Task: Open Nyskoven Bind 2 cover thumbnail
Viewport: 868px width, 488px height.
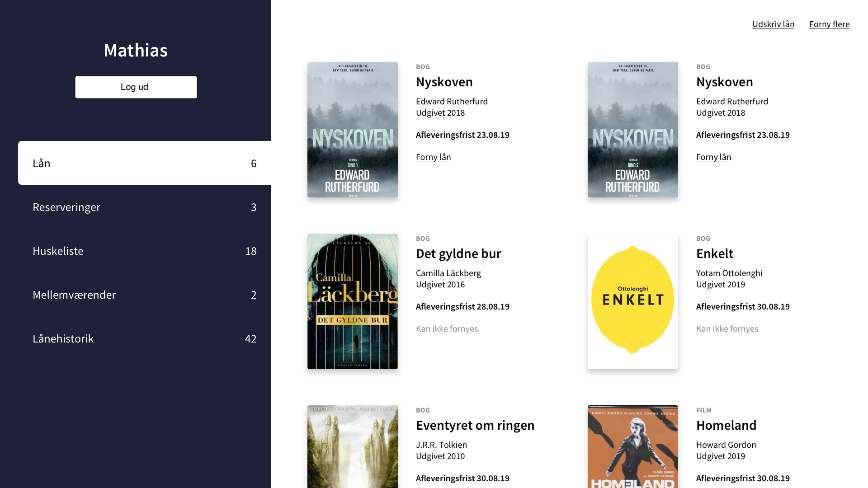Action: (x=633, y=130)
